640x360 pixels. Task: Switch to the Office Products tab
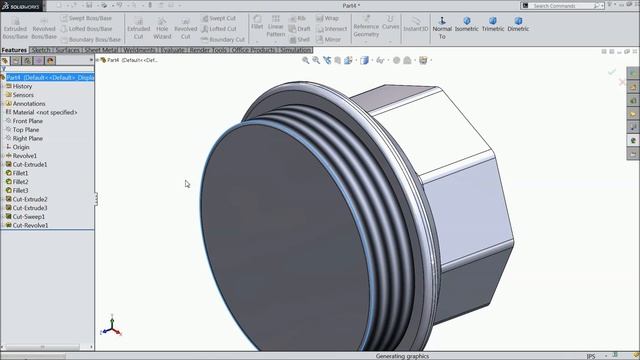tap(253, 50)
